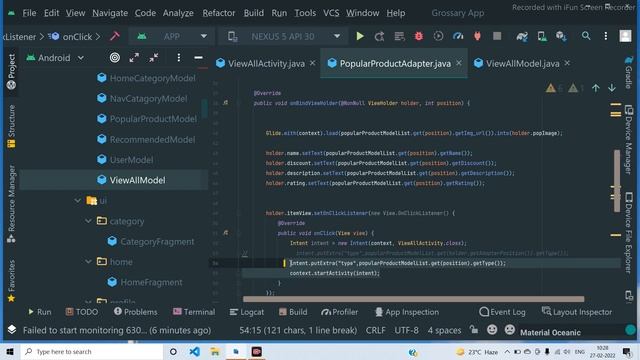Click the editor vertical scrollbar thumb
Viewport: 640px width, 360px height.
click(x=617, y=181)
